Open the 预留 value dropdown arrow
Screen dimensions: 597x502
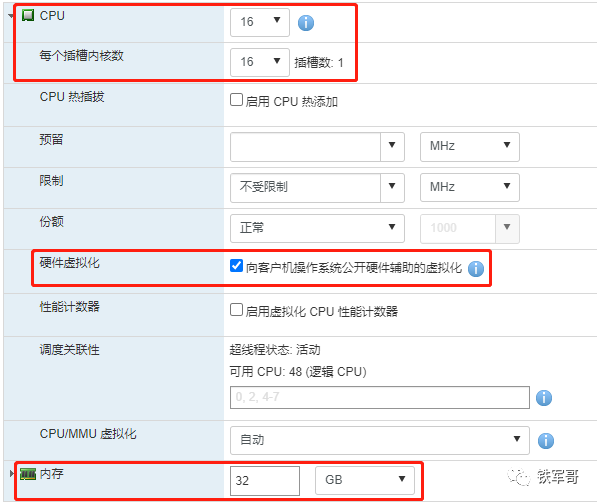coord(392,147)
